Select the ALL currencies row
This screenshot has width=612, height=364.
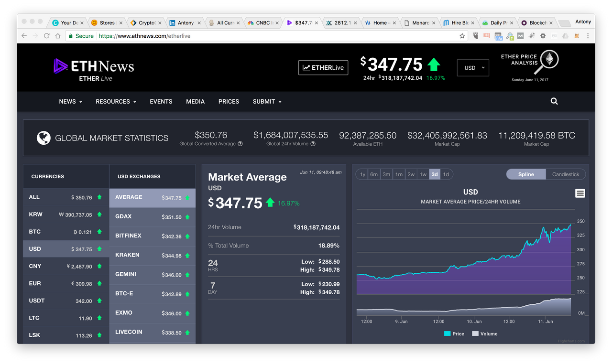coord(66,197)
